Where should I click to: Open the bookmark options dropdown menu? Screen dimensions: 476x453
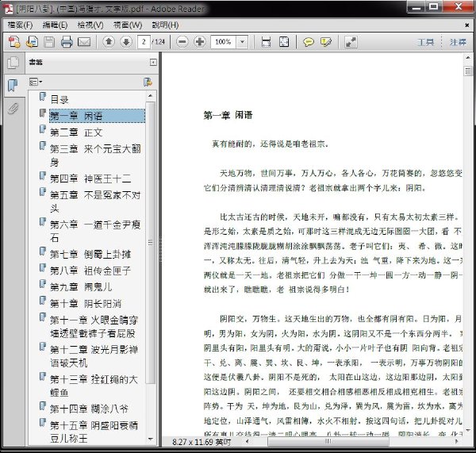pyautogui.click(x=36, y=82)
